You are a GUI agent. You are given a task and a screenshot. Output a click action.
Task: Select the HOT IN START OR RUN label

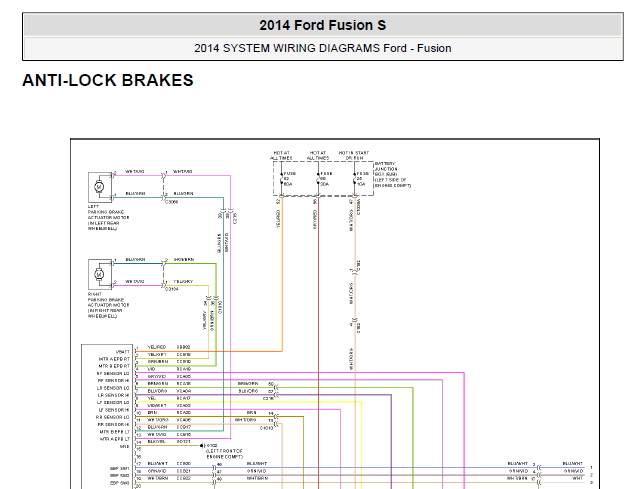(x=354, y=155)
